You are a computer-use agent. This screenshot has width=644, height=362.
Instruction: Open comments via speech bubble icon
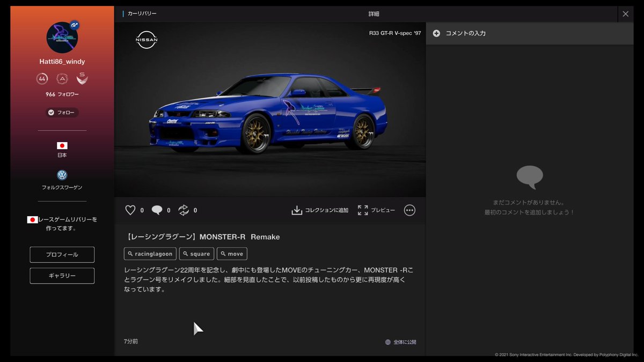click(157, 210)
